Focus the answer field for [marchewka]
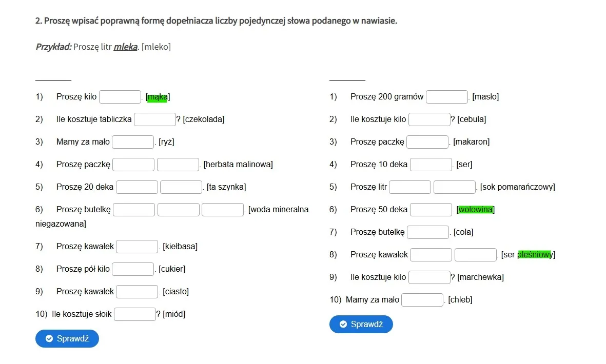The image size is (606, 364). point(429,277)
